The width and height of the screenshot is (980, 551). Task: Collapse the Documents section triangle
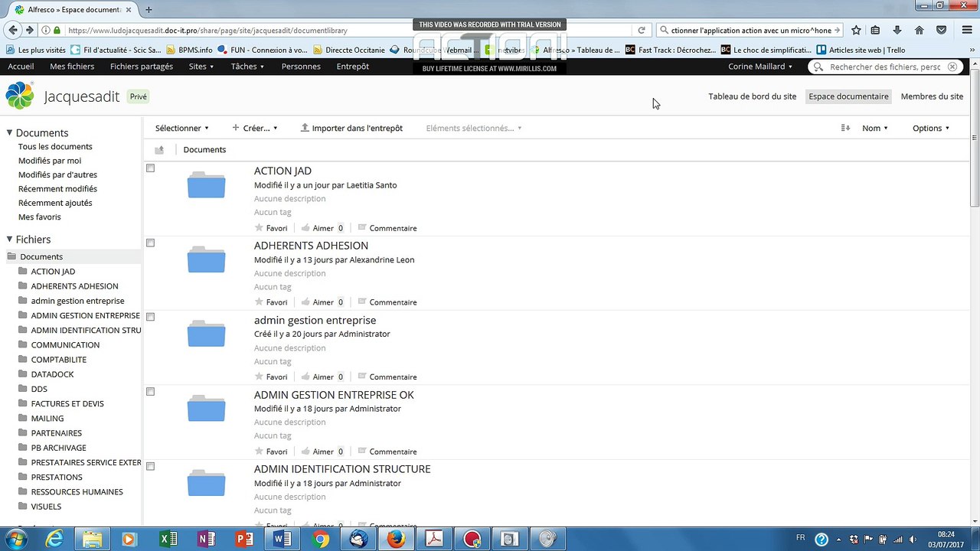(9, 132)
